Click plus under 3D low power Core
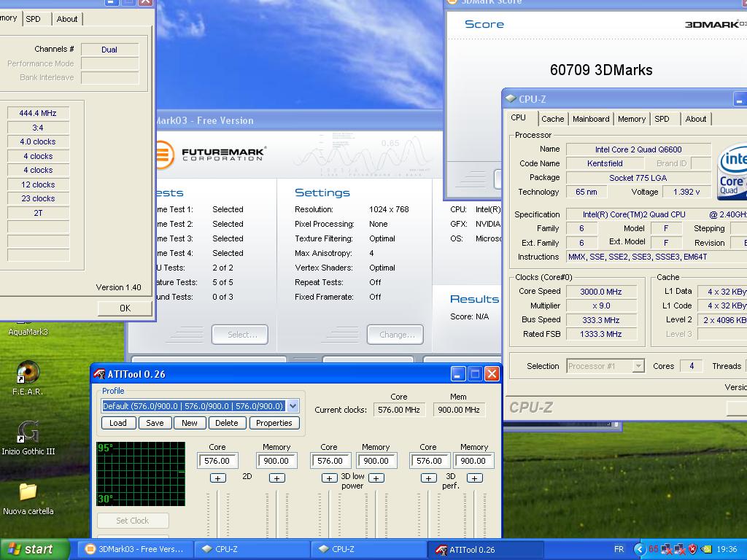This screenshot has width=747, height=560. [x=329, y=478]
